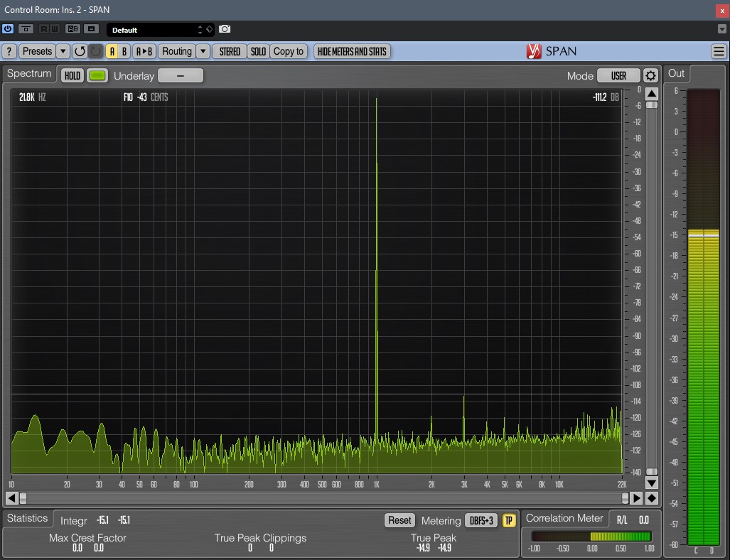This screenshot has height=560, width=730.
Task: Click the True Peak Clippings label
Action: [260, 538]
